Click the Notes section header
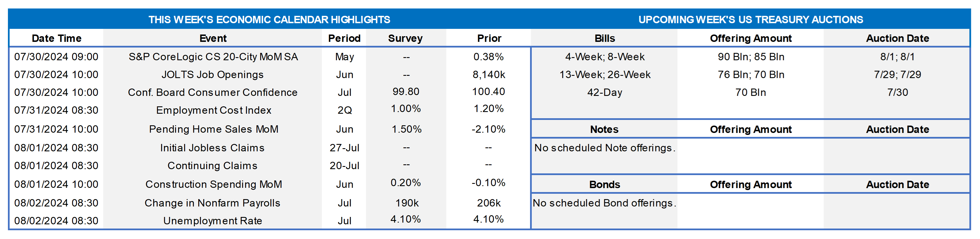This screenshot has height=239, width=980. pyautogui.click(x=604, y=129)
